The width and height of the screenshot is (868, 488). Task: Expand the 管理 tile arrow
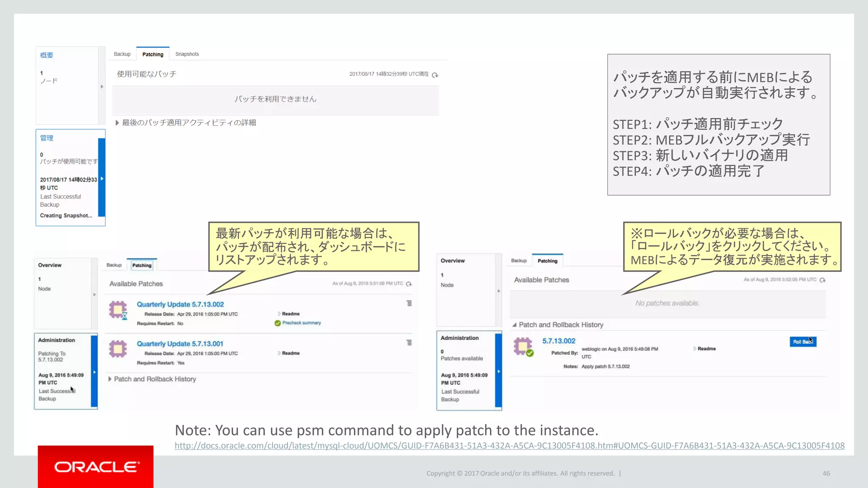tap(102, 179)
